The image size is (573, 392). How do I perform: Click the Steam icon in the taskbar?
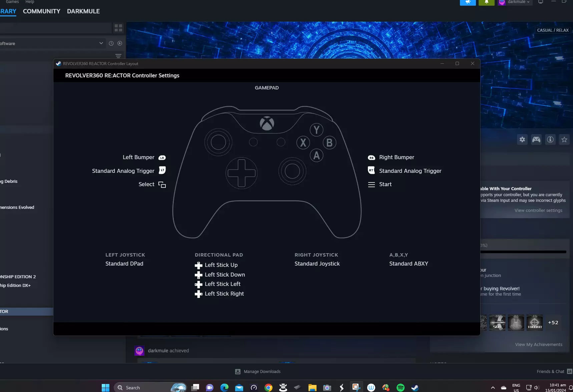pyautogui.click(x=415, y=387)
